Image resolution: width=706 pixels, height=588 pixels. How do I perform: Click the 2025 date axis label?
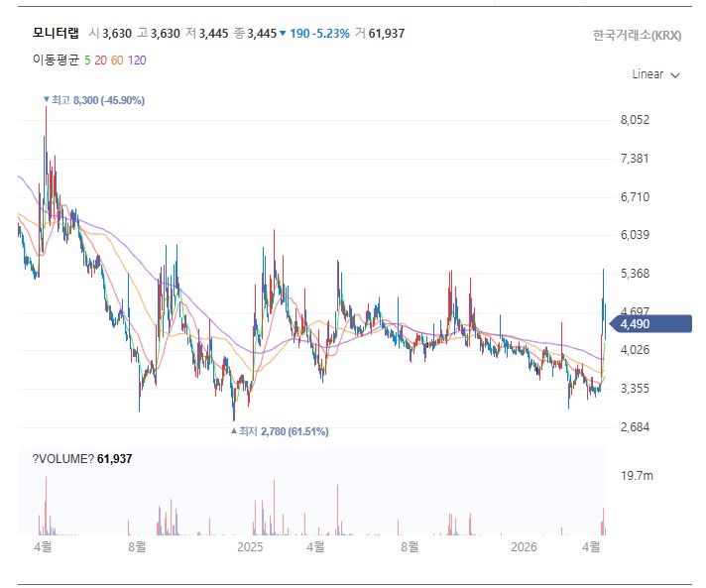(250, 547)
